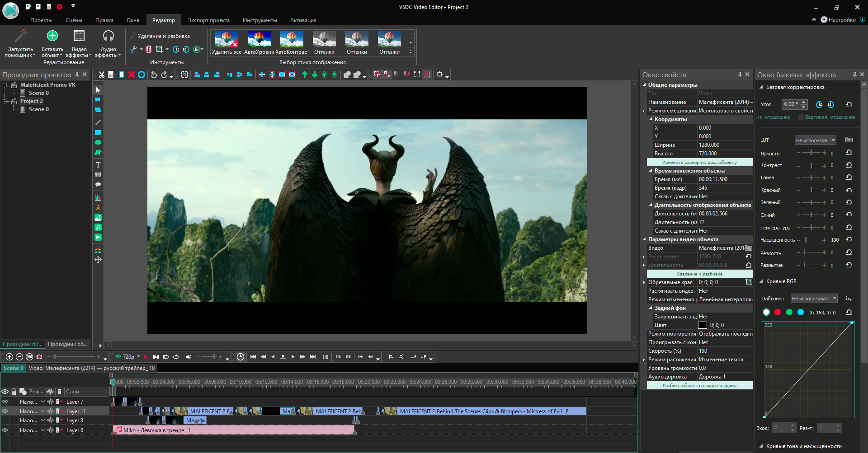868x453 pixels.
Task: Click the 'Удаление и разбивка' button in properties
Action: [699, 274]
